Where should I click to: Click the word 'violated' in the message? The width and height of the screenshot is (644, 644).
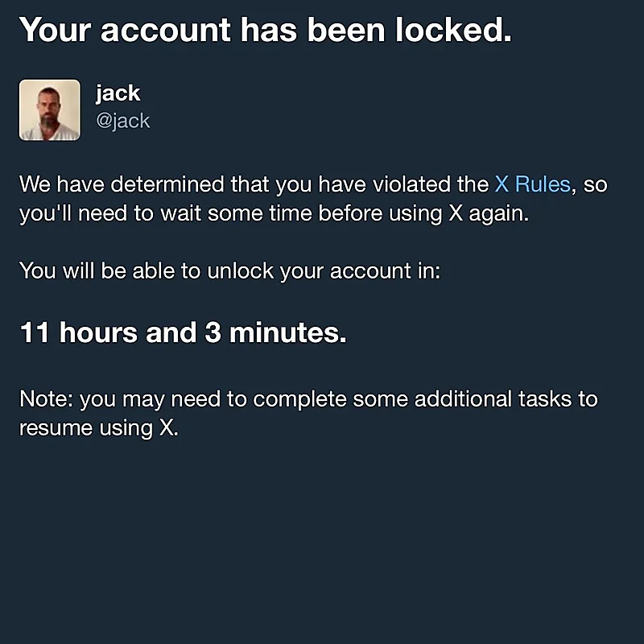point(411,184)
